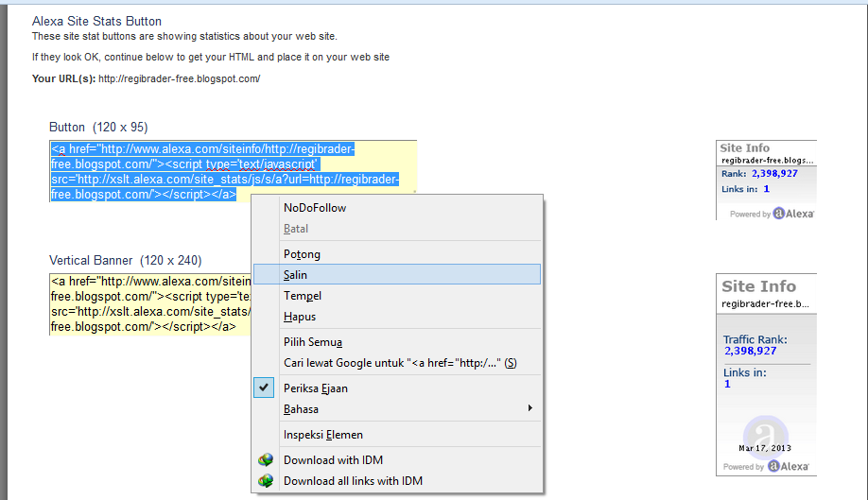Screen dimensions: 868x500
Task: Choose Tempel from the context menu
Action: pyautogui.click(x=397, y=295)
